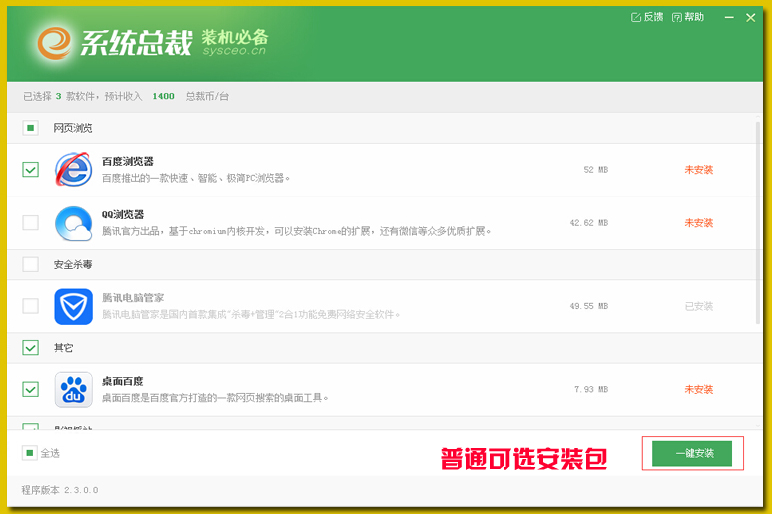
Task: Check the 安全杀毒 category checkbox
Action: click(x=31, y=264)
